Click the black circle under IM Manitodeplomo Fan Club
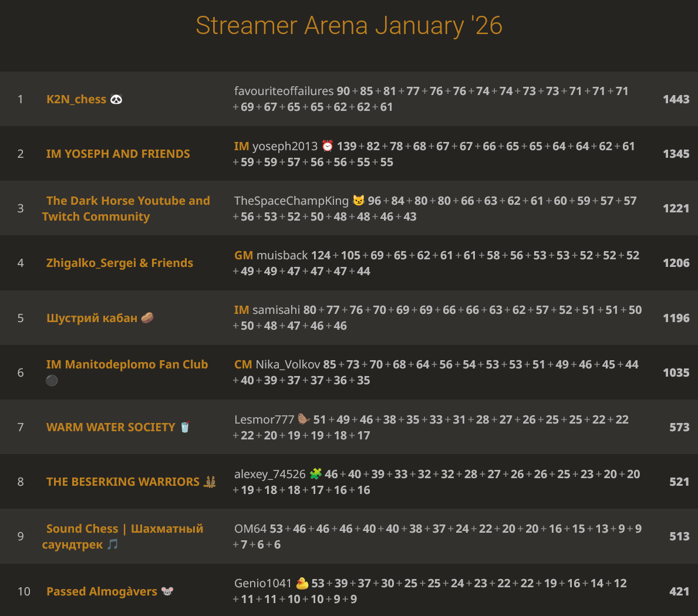The image size is (698, 616). point(52,380)
